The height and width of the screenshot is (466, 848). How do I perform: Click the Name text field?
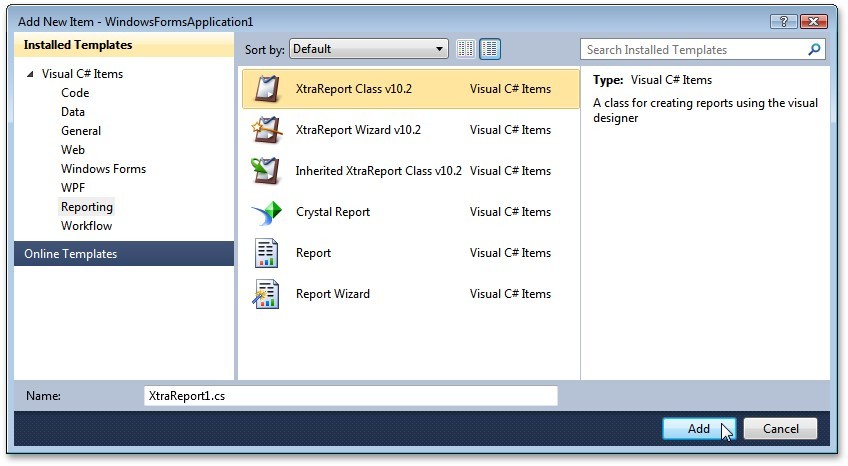[350, 396]
